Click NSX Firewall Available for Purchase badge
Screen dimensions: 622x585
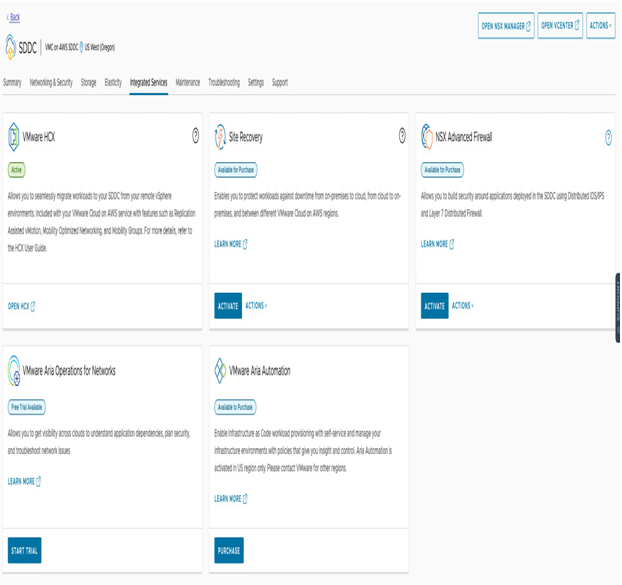coord(442,170)
